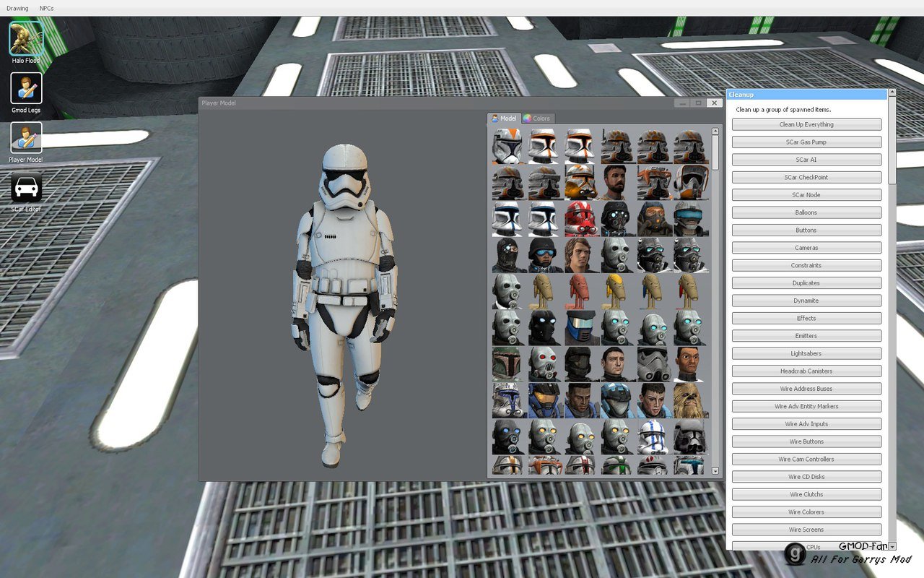Switch to the Colors tab

click(x=537, y=118)
